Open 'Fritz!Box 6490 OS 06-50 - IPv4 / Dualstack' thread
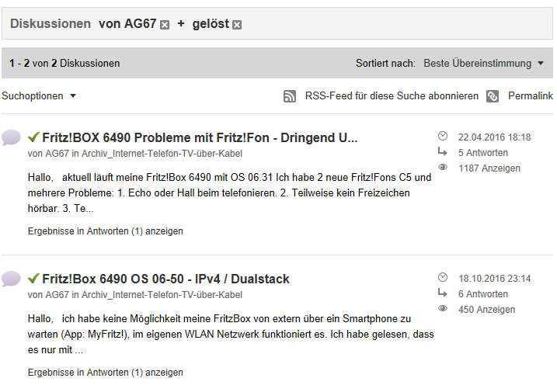The width and height of the screenshot is (557, 392). 165,279
